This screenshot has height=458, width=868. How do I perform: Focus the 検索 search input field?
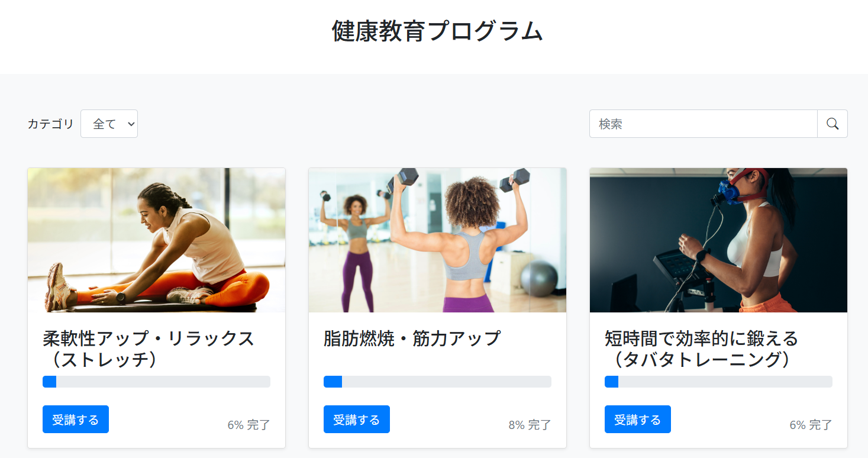tap(704, 124)
